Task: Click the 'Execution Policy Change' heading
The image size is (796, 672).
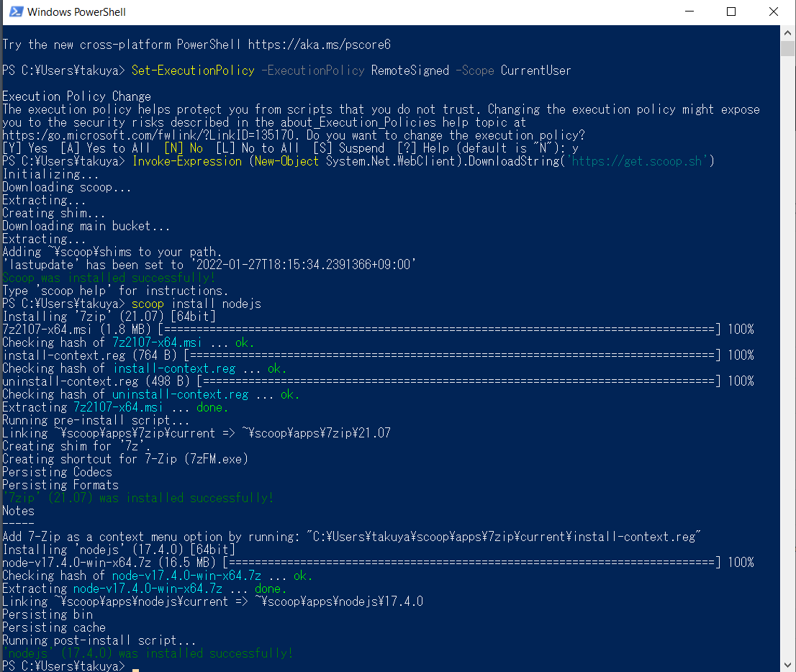Action: click(77, 96)
